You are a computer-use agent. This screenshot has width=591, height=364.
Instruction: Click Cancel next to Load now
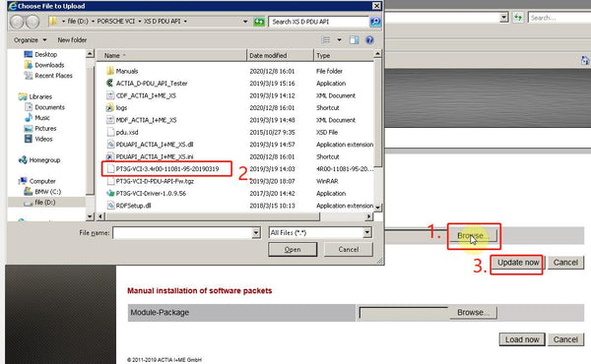pyautogui.click(x=565, y=339)
